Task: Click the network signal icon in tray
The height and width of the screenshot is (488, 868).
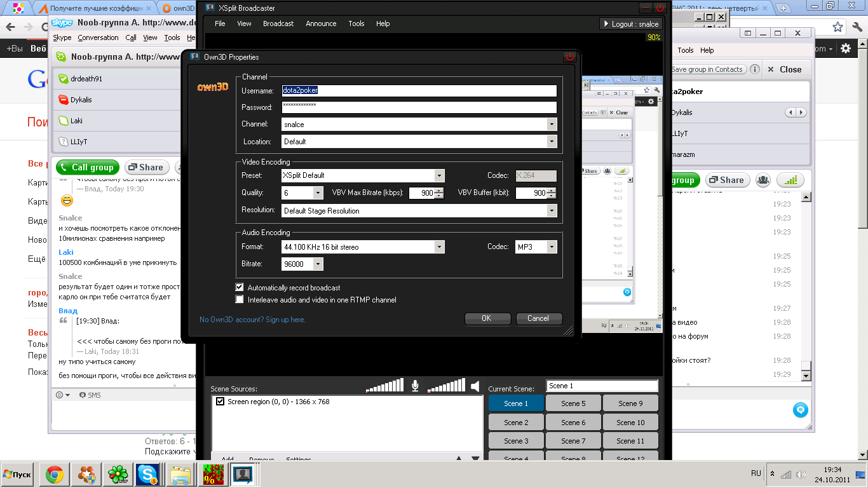Action: click(787, 475)
